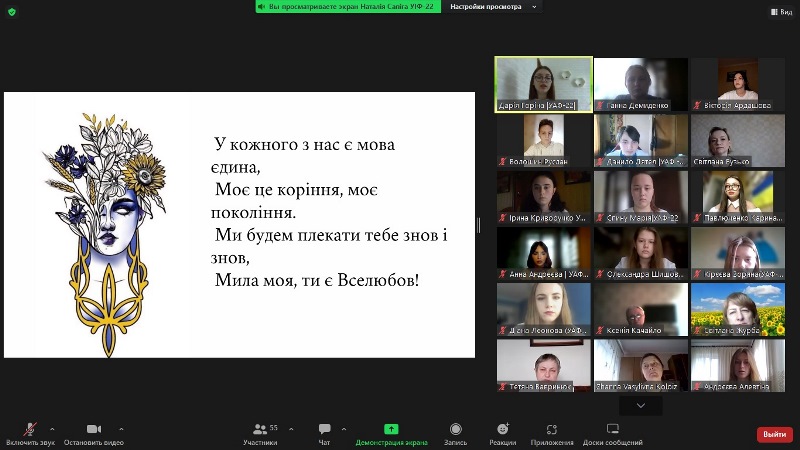Show more participant videos with down chevron
Viewport: 800px width, 450px height.
pyautogui.click(x=641, y=406)
